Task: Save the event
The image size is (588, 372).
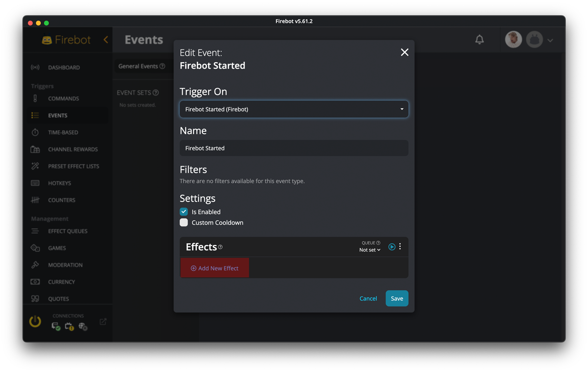Action: (397, 298)
